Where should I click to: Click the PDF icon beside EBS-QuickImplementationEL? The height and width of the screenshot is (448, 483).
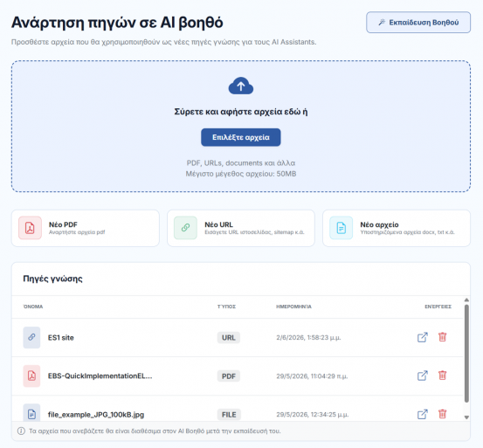pos(31,376)
